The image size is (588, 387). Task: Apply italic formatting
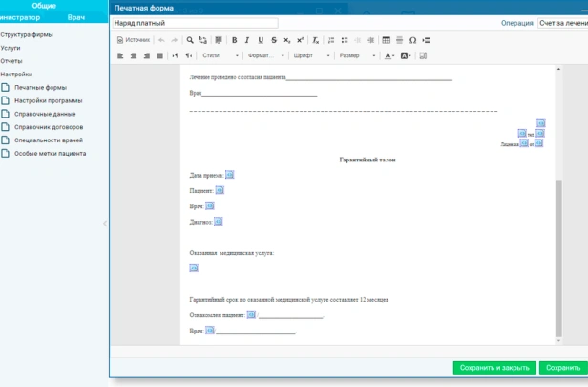tap(247, 40)
